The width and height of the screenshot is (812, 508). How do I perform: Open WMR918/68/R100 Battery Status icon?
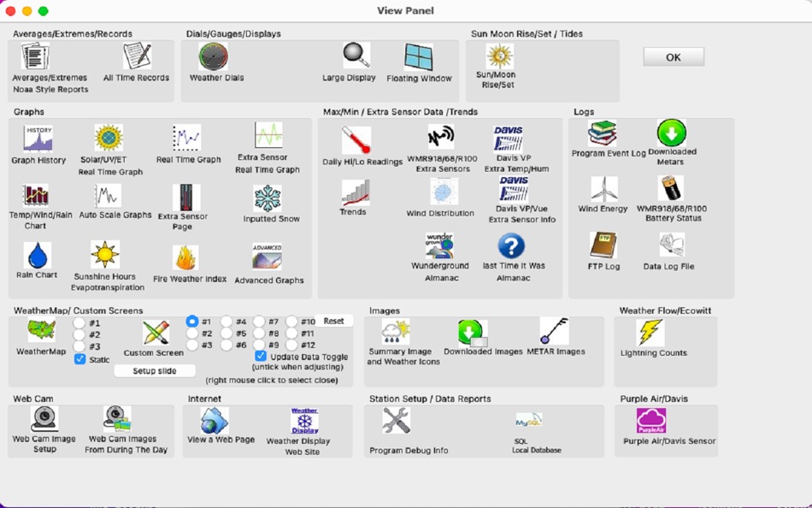point(671,188)
